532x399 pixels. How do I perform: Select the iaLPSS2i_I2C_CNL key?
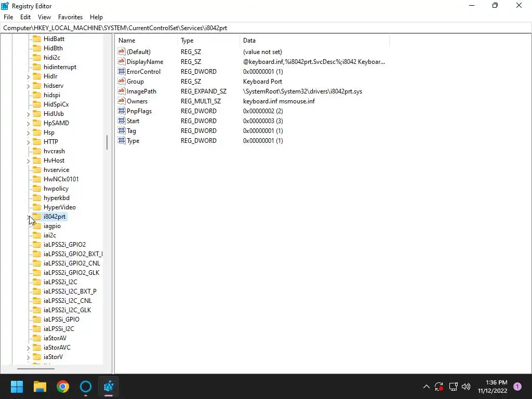[x=68, y=301]
